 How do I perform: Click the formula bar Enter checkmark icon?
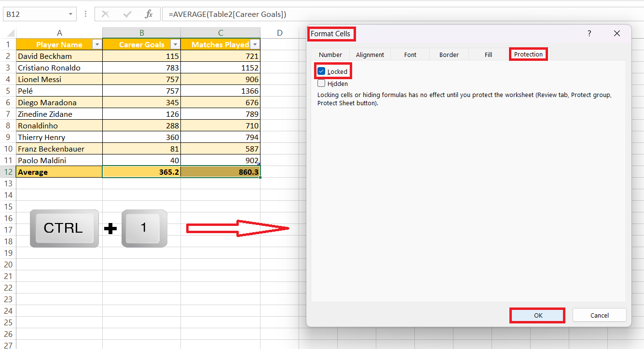pyautogui.click(x=127, y=14)
